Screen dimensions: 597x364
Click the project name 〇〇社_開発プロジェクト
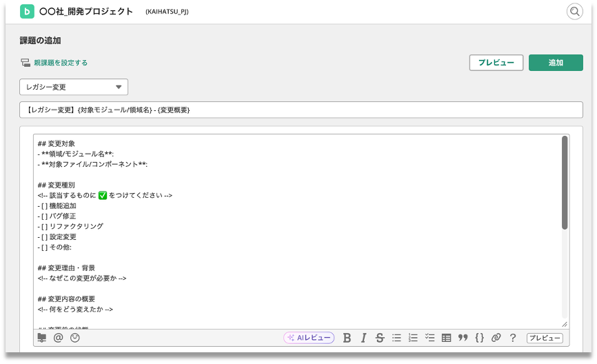click(86, 12)
